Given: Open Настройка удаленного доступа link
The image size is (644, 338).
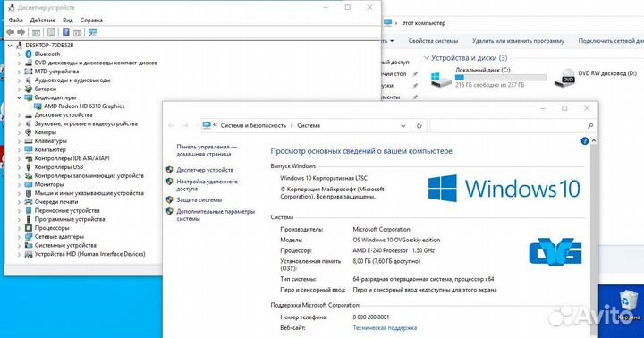Looking at the screenshot, I should click(207, 185).
